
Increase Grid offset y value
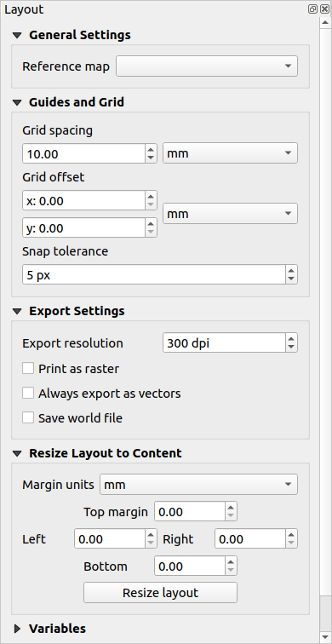(151, 223)
